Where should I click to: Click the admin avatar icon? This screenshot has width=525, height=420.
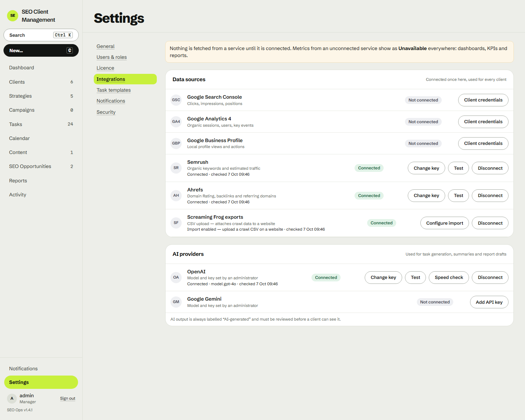12,398
